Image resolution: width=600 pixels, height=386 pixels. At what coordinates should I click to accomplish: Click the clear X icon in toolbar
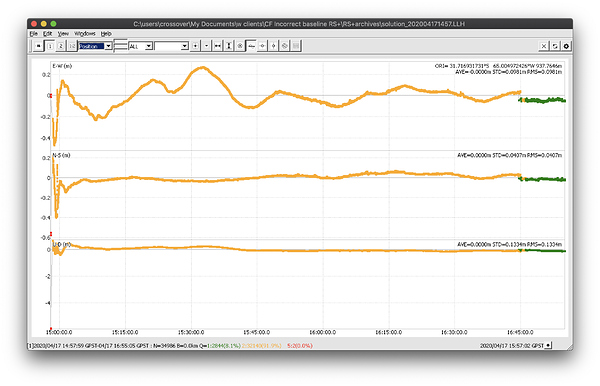[543, 46]
